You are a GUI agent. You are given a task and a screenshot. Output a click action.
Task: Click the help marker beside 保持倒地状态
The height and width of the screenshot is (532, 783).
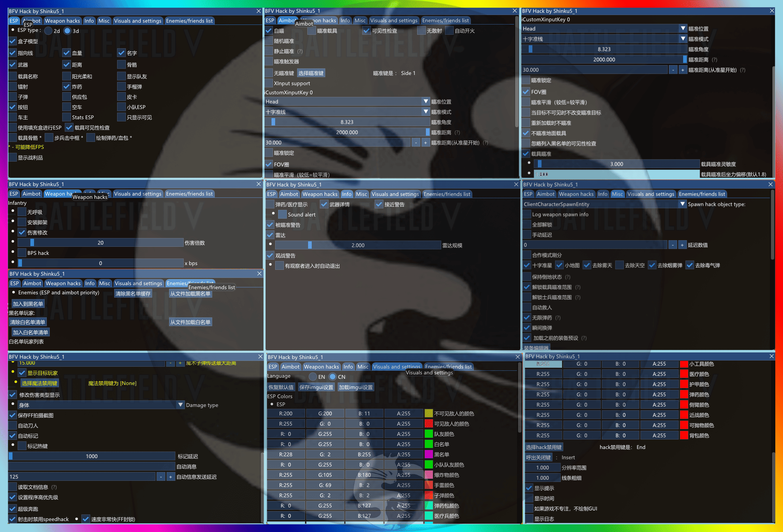click(568, 277)
